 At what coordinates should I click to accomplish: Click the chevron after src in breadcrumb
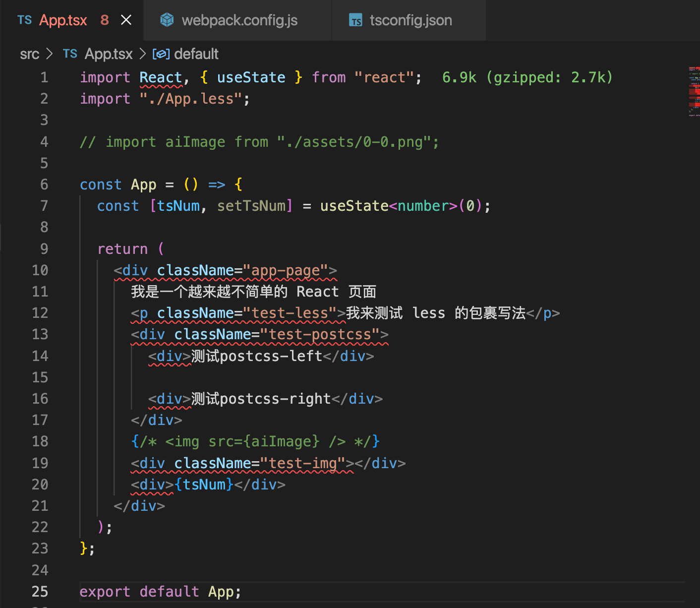(49, 54)
